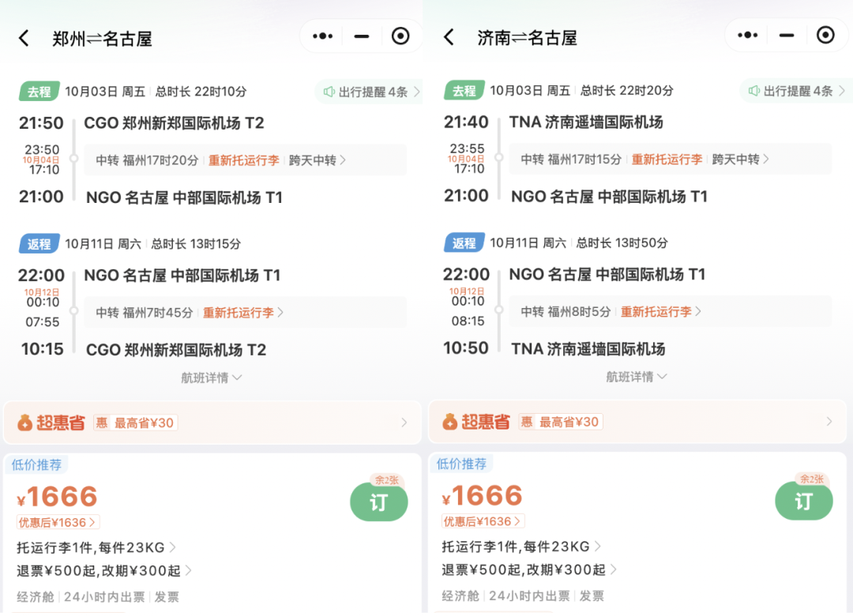Click the 郑州⇌名古屋 page title
The width and height of the screenshot is (853, 616).
pos(102,39)
